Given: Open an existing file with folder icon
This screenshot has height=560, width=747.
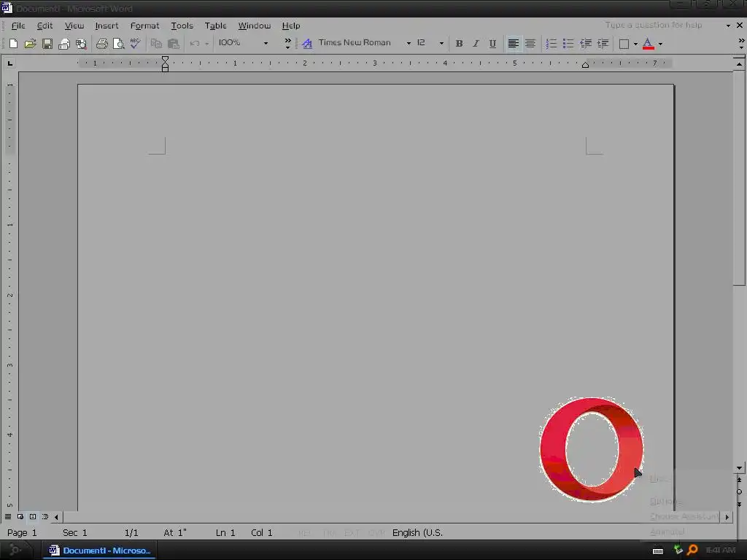Looking at the screenshot, I should coord(30,43).
